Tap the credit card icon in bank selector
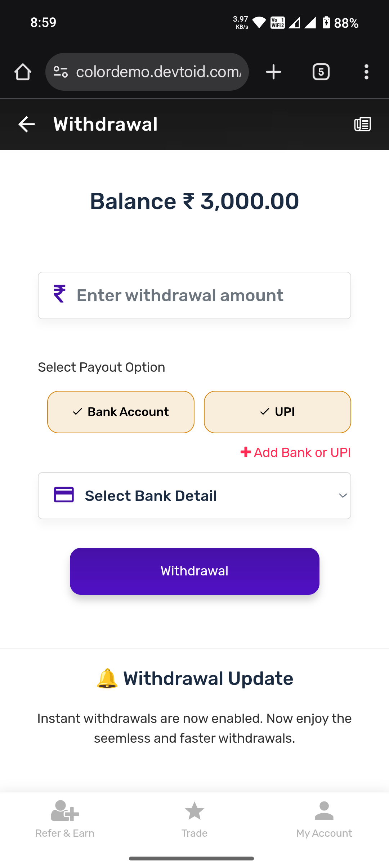 pyautogui.click(x=64, y=495)
